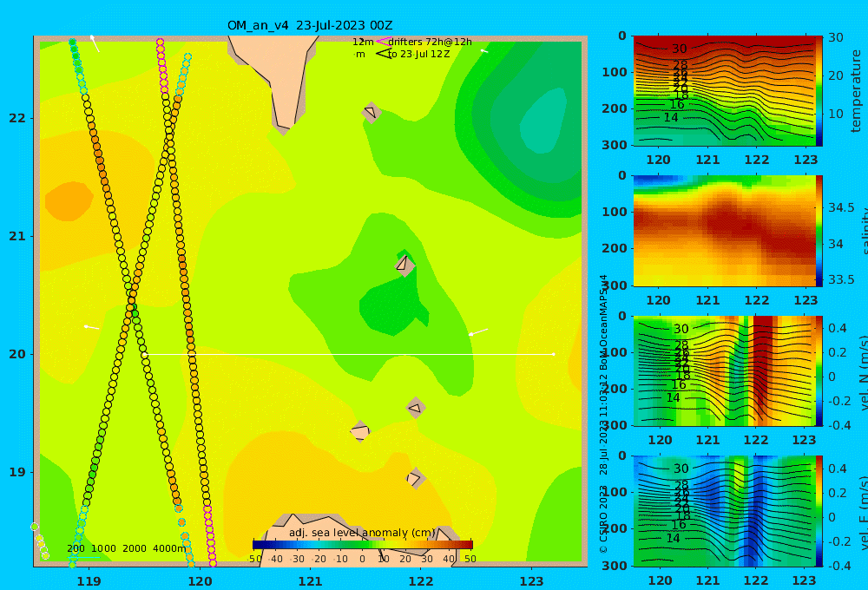Viewport: 868px width, 590px height.
Task: Click the vertical 'vel. N (m/s)' label
Action: (863, 371)
